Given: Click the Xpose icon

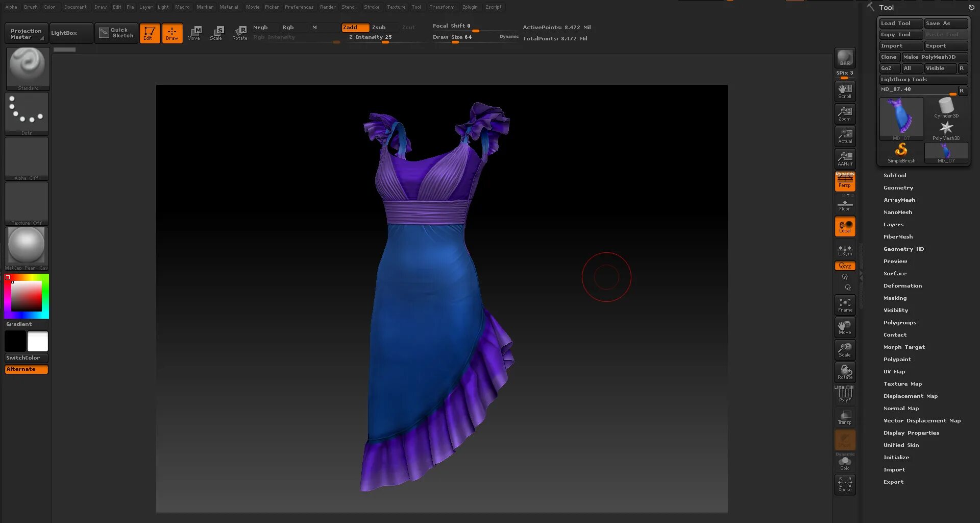Looking at the screenshot, I should [x=845, y=484].
